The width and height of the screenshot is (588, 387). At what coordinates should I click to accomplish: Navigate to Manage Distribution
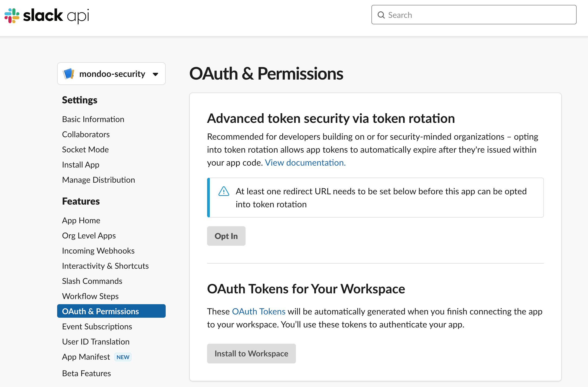tap(99, 180)
